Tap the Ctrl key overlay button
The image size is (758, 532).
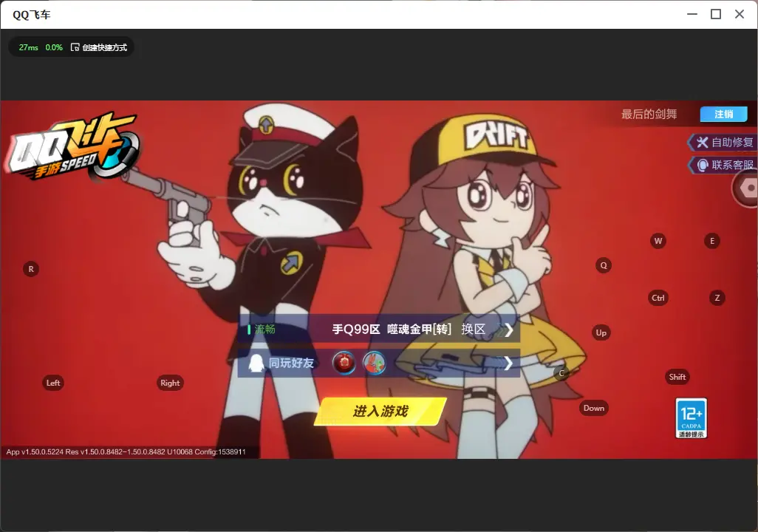tap(658, 298)
